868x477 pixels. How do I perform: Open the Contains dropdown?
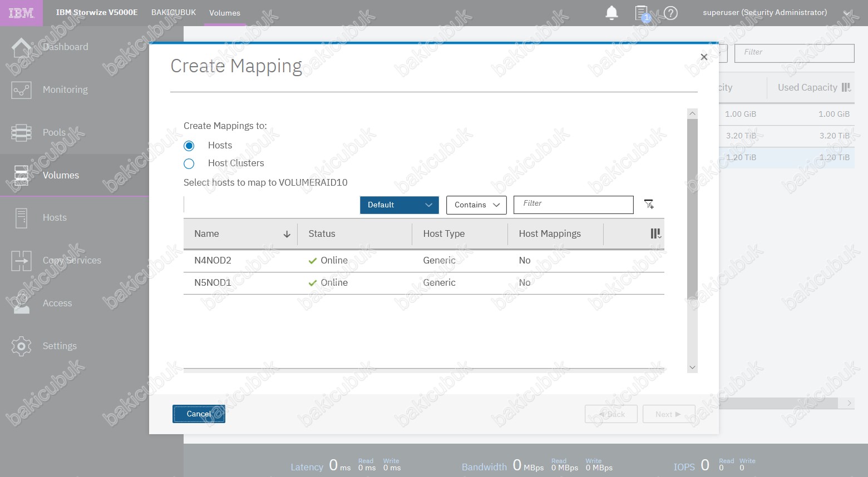pos(476,205)
